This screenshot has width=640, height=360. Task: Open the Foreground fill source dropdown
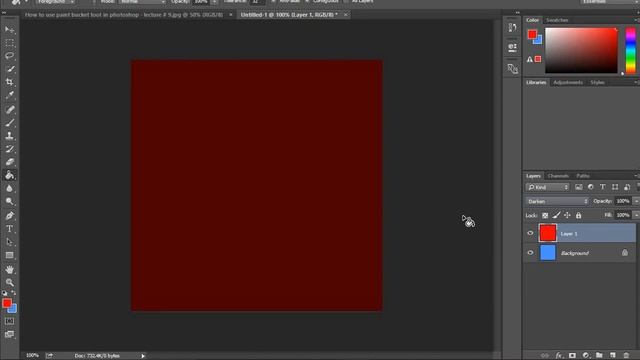pos(55,2)
